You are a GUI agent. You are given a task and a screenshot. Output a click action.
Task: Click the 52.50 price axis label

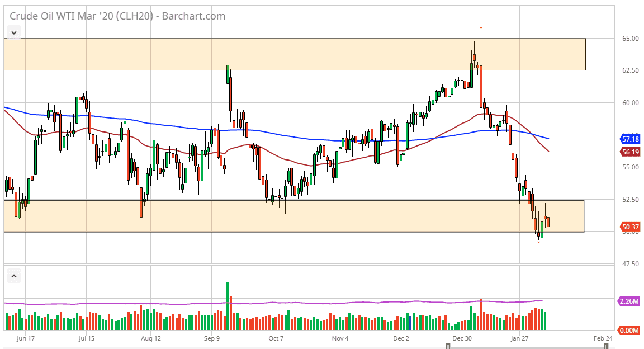tap(631, 199)
